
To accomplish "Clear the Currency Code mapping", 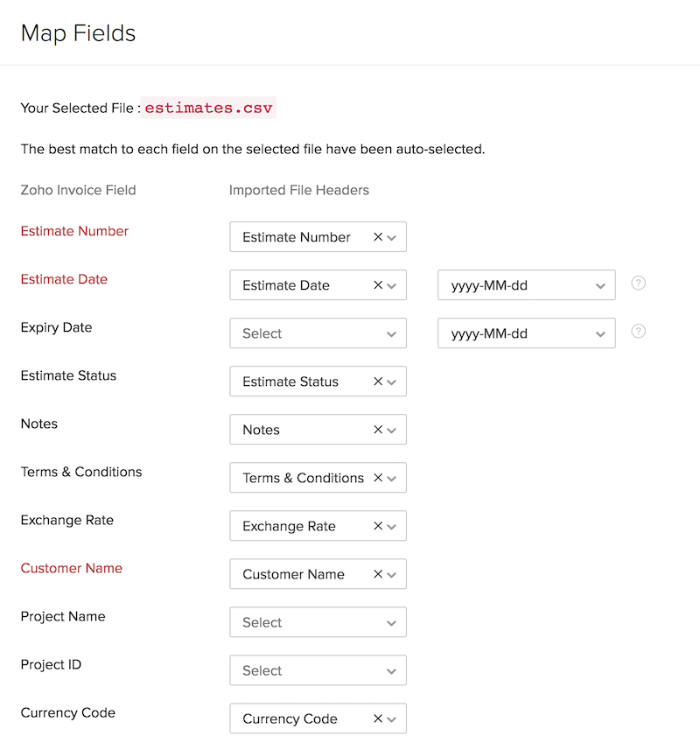I will point(378,718).
